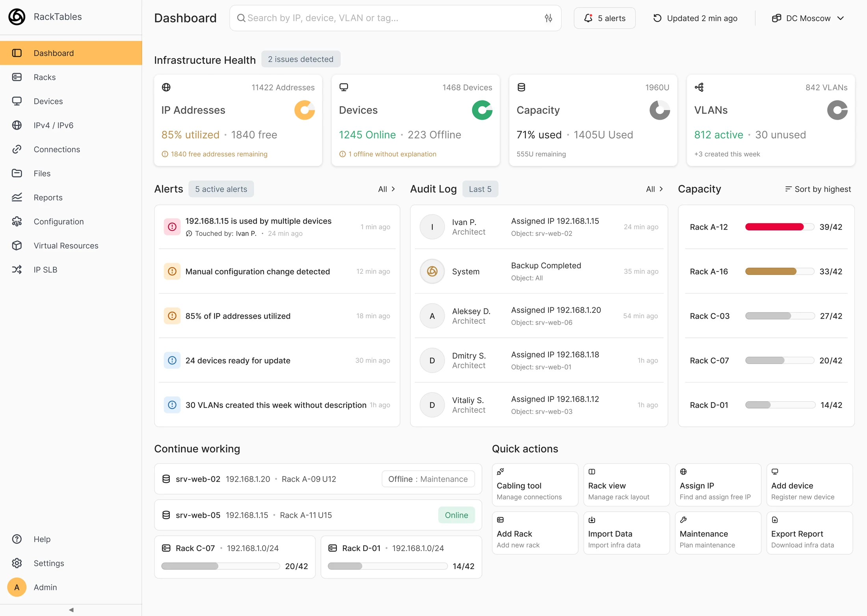Viewport: 867px width, 616px height.
Task: Click the 5 active alerts badge
Action: coord(221,189)
